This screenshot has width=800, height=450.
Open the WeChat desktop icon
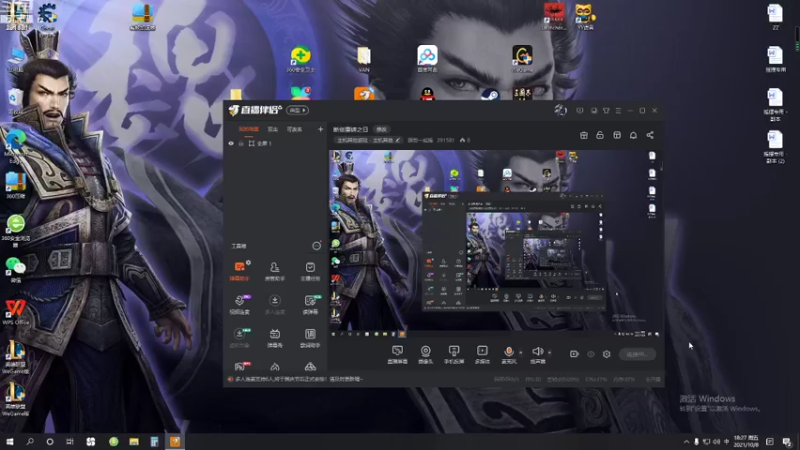tap(15, 269)
